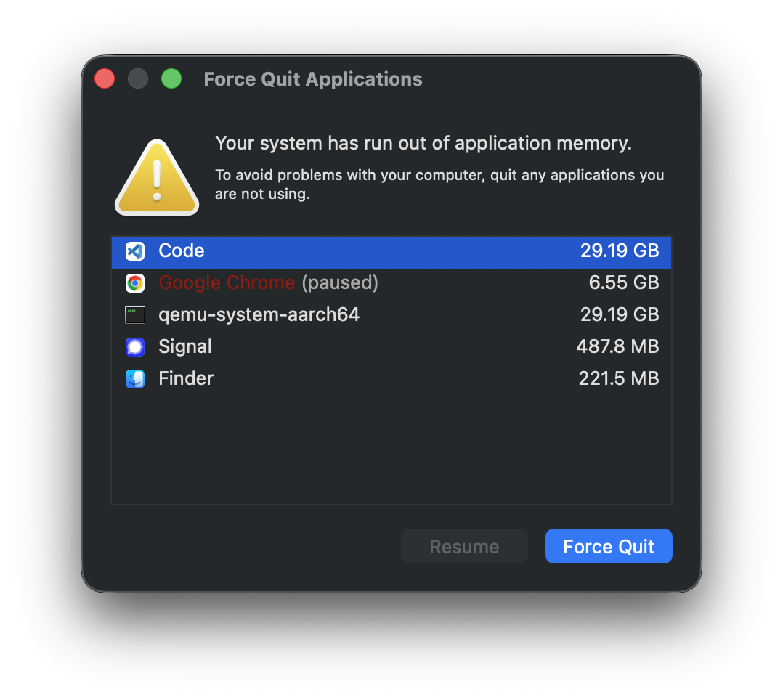Click Chrome's 6.55 GB memory value
The image size is (783, 700).
click(x=623, y=283)
